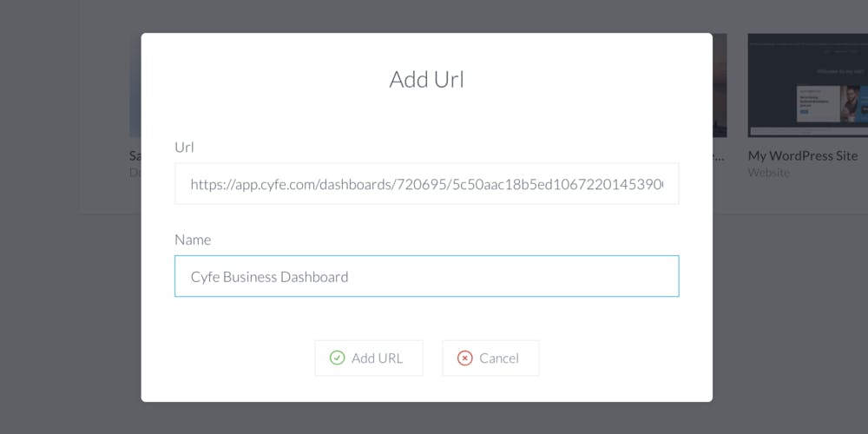Click the Name field label

193,240
